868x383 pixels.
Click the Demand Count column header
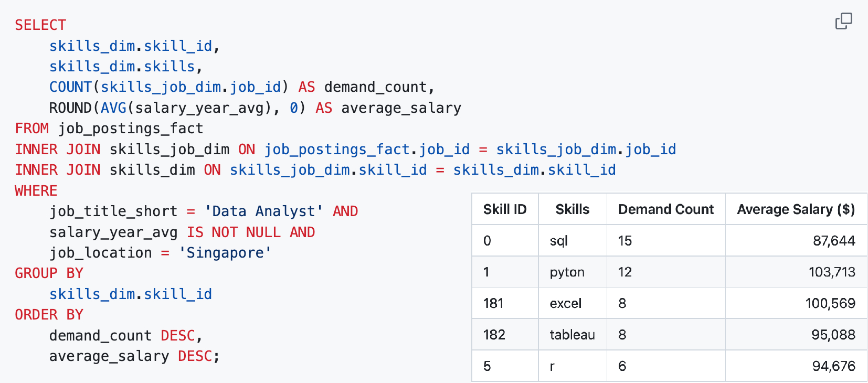point(666,209)
